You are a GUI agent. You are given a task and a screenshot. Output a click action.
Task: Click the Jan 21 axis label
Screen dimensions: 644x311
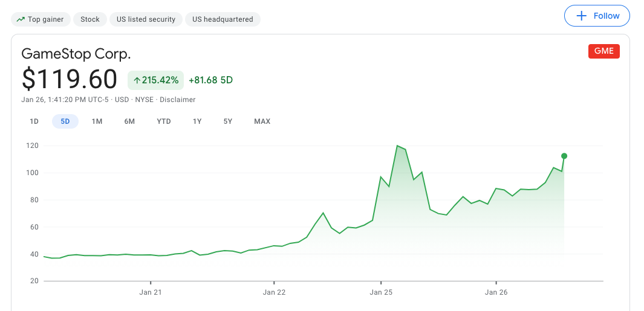[x=151, y=292]
